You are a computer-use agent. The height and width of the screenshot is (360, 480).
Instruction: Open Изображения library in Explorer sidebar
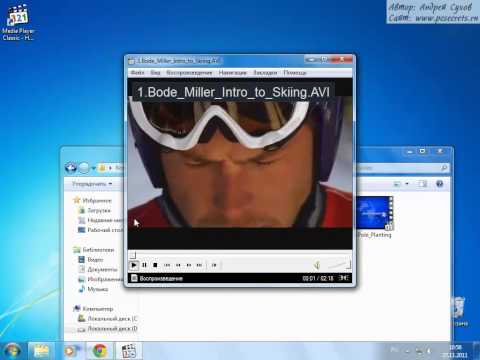tap(101, 279)
